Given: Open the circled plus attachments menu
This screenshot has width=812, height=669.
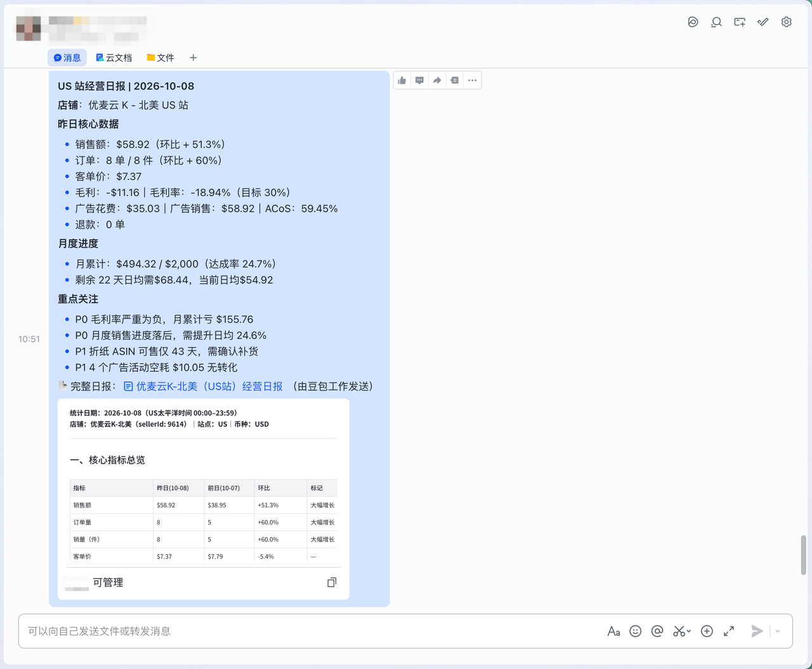Looking at the screenshot, I should (x=707, y=631).
